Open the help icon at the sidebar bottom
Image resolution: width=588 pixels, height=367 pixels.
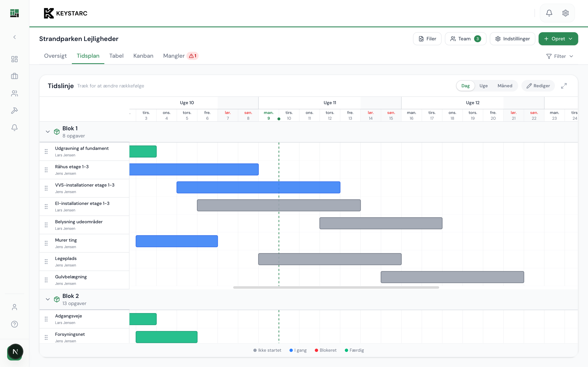(14, 324)
